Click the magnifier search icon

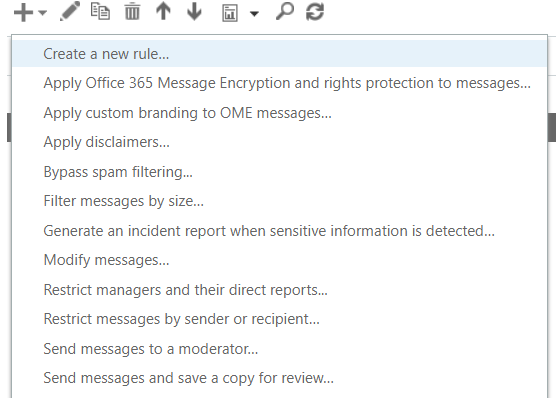coord(285,11)
